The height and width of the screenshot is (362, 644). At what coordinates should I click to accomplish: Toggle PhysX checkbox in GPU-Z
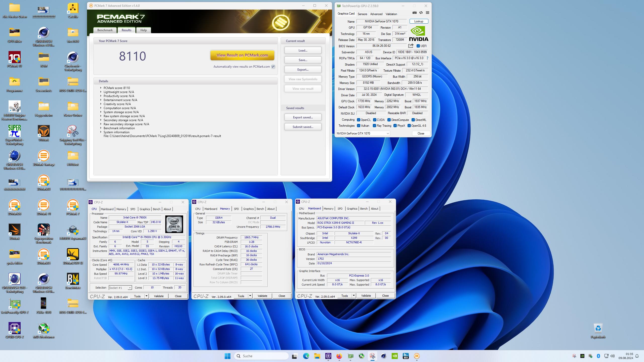coord(395,126)
